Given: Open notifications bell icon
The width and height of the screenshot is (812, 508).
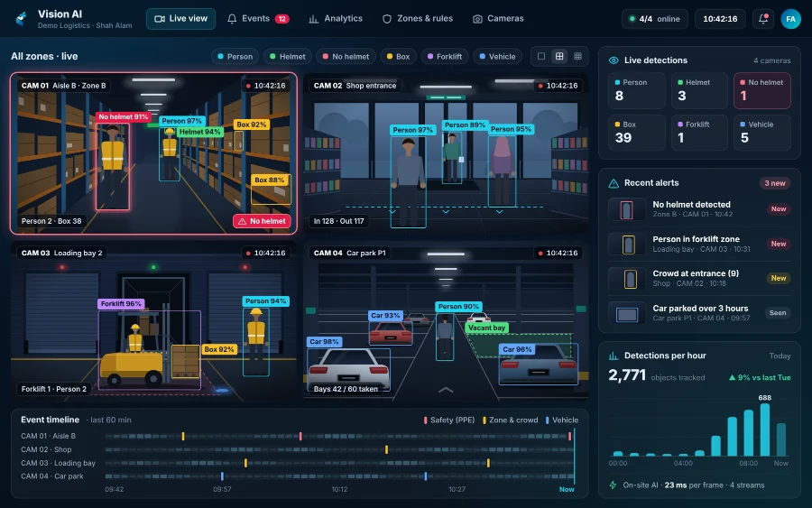Looking at the screenshot, I should pyautogui.click(x=763, y=19).
